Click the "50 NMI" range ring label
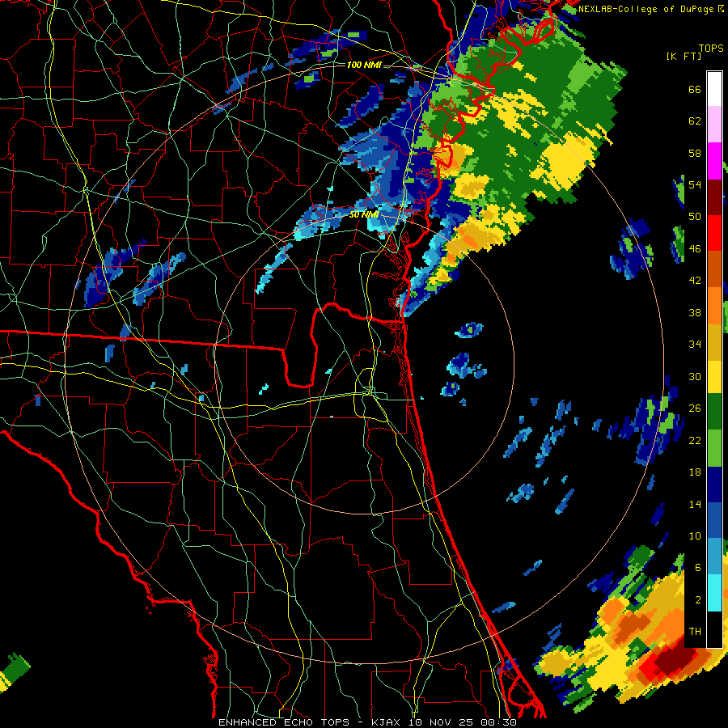 (363, 214)
